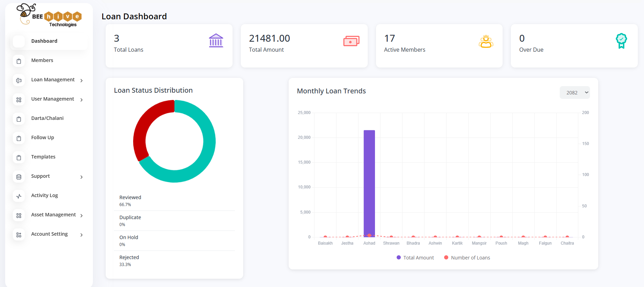Image resolution: width=644 pixels, height=287 pixels.
Task: Open the Dashboard menu item
Action: coord(44,41)
